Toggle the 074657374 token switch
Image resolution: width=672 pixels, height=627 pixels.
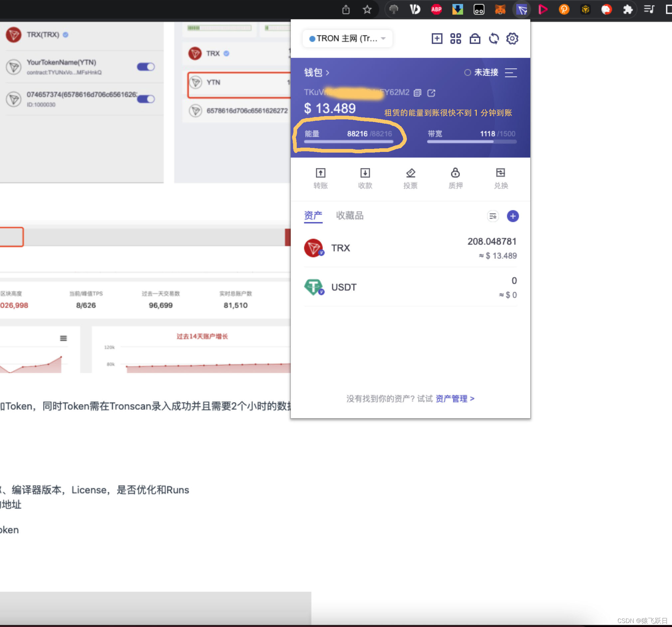[146, 99]
